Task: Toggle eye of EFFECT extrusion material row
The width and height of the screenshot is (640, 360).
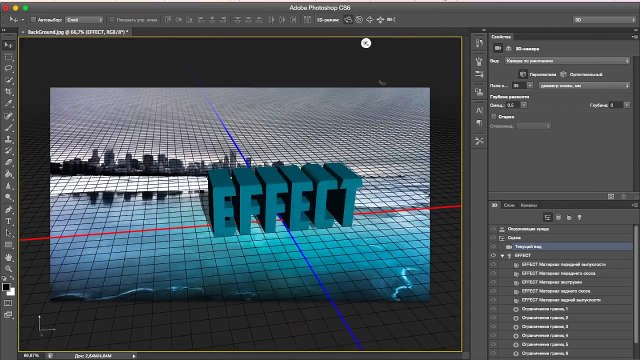Action: [x=493, y=282]
